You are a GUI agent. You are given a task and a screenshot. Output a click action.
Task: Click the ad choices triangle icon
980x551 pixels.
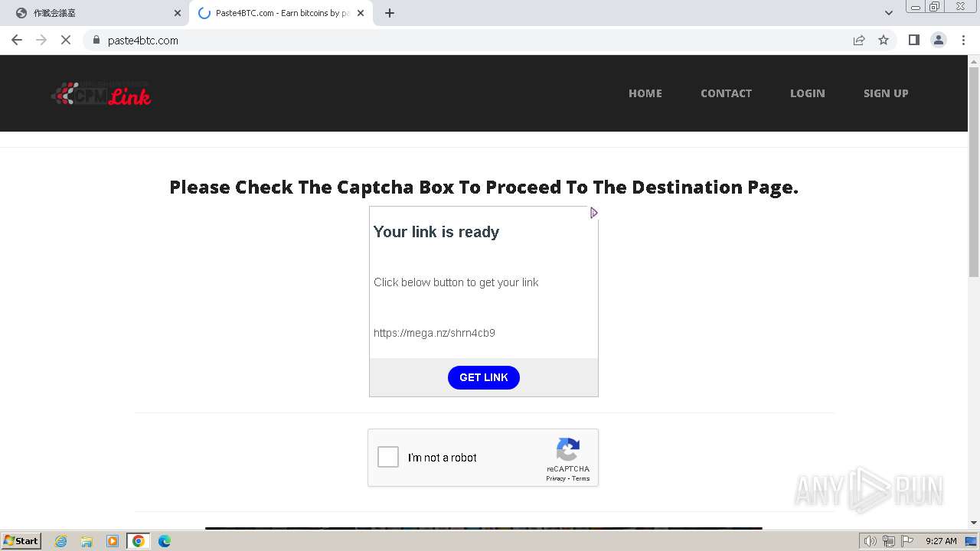click(593, 213)
